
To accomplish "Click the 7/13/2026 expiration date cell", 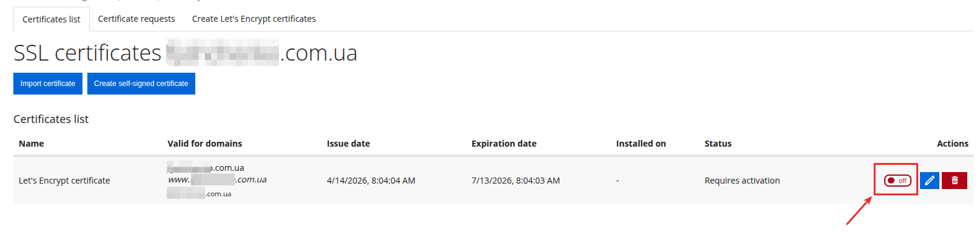I will tap(515, 181).
